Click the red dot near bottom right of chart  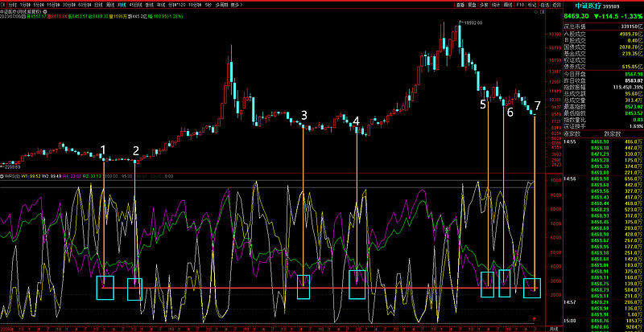pyautogui.click(x=547, y=318)
